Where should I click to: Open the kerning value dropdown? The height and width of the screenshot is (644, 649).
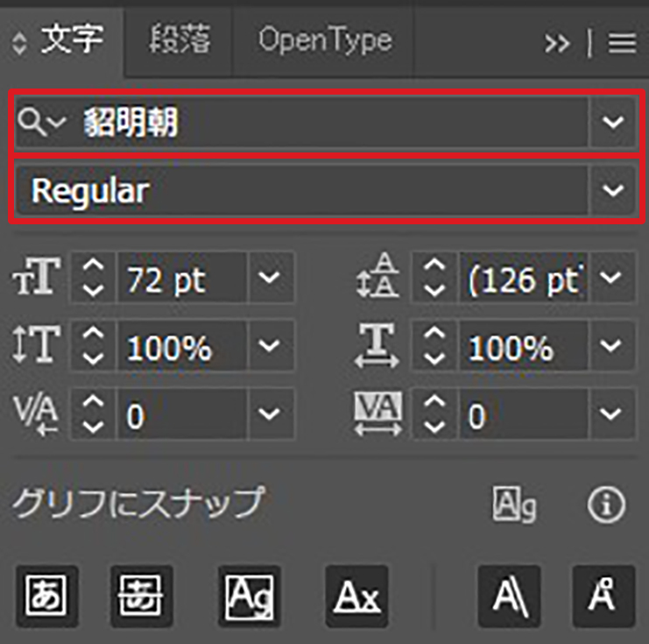(270, 415)
